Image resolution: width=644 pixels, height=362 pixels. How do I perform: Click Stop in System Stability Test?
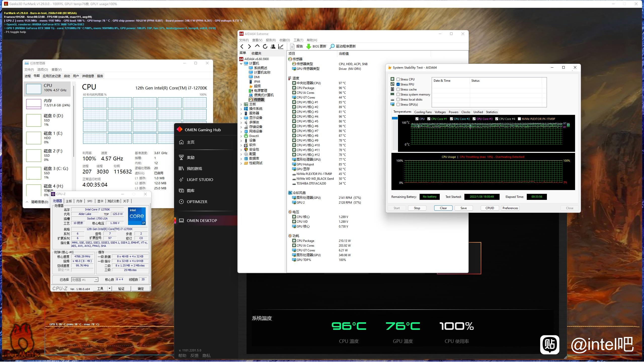coord(417,208)
